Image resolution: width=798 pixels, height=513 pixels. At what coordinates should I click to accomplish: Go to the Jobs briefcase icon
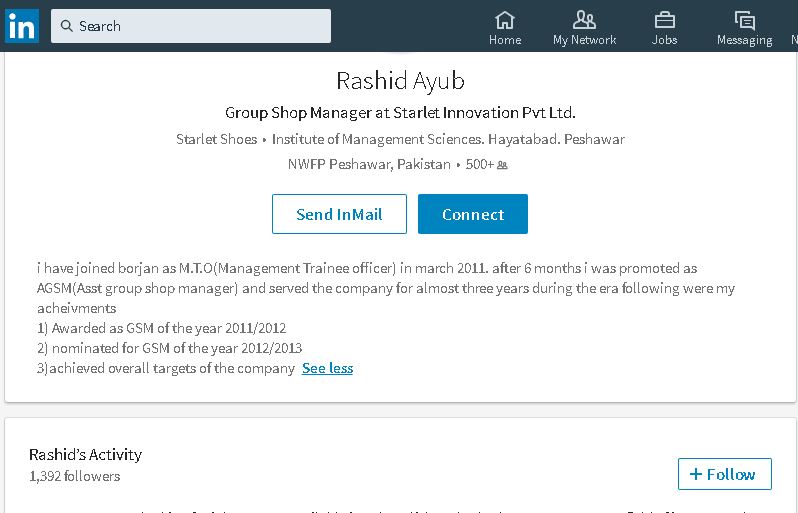(x=664, y=20)
